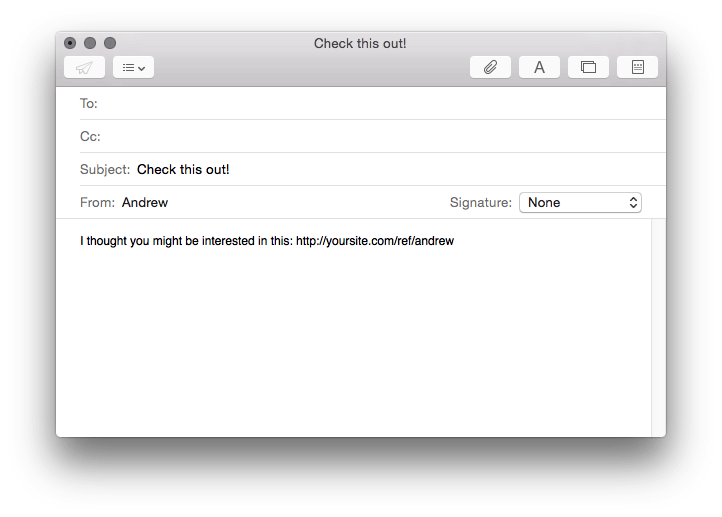Minimize the compose window
722x517 pixels.
pyautogui.click(x=90, y=43)
